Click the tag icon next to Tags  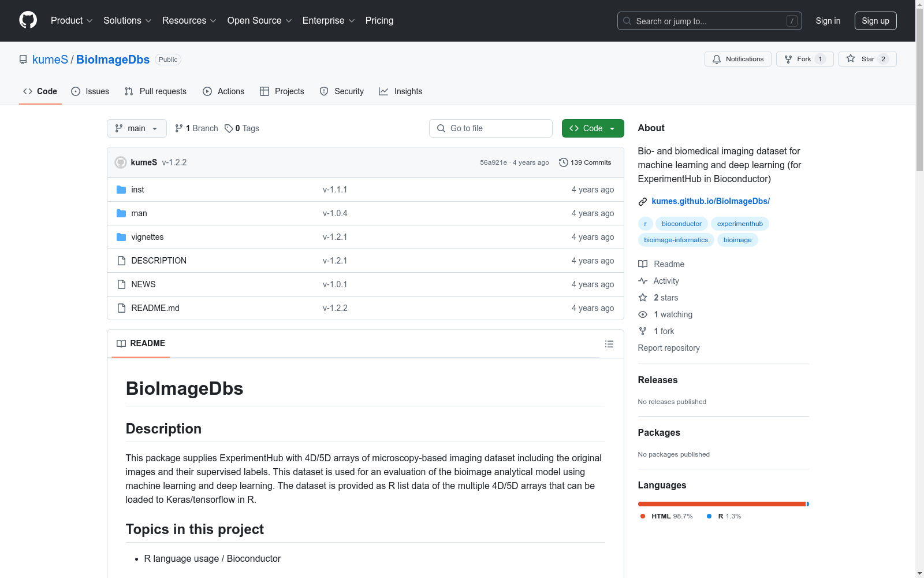(229, 128)
